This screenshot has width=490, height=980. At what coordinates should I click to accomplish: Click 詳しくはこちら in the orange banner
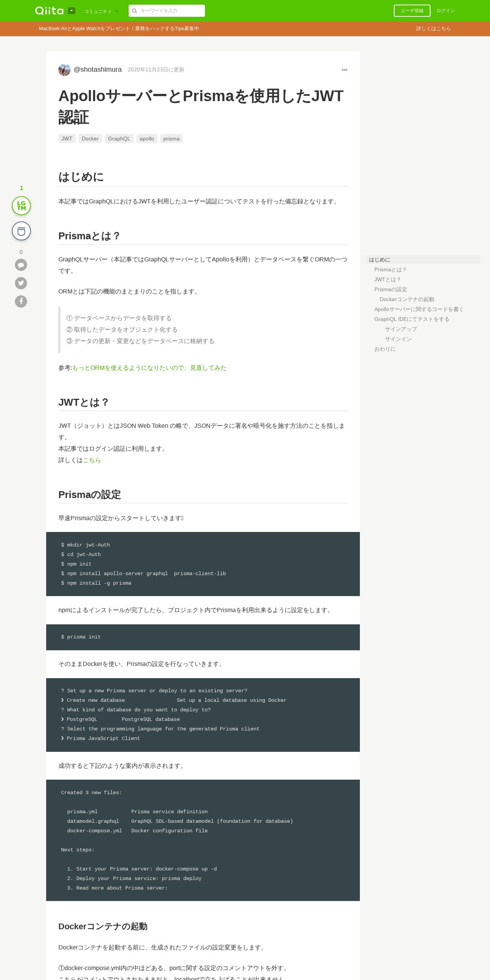point(434,29)
